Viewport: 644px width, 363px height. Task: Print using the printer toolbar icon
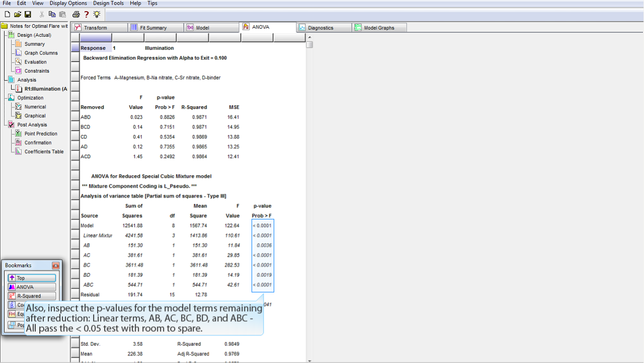(76, 14)
